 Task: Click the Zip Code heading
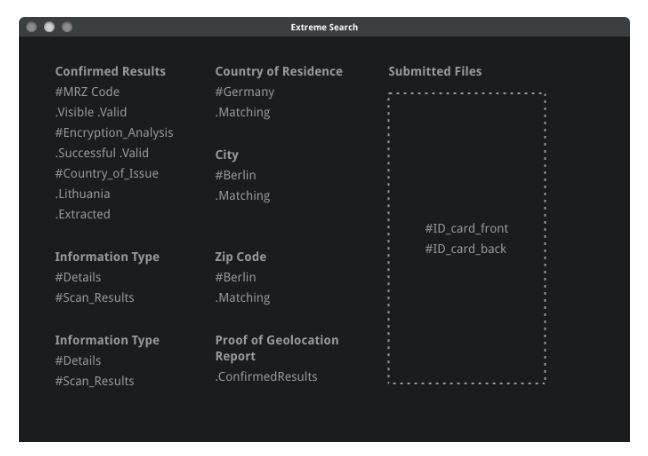pos(241,257)
